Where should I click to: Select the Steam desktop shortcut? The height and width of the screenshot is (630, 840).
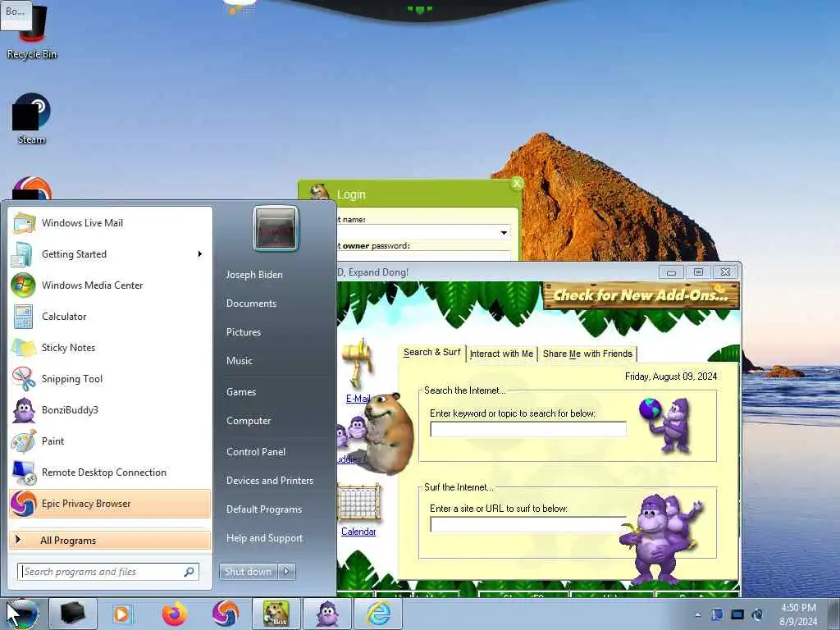(x=32, y=119)
